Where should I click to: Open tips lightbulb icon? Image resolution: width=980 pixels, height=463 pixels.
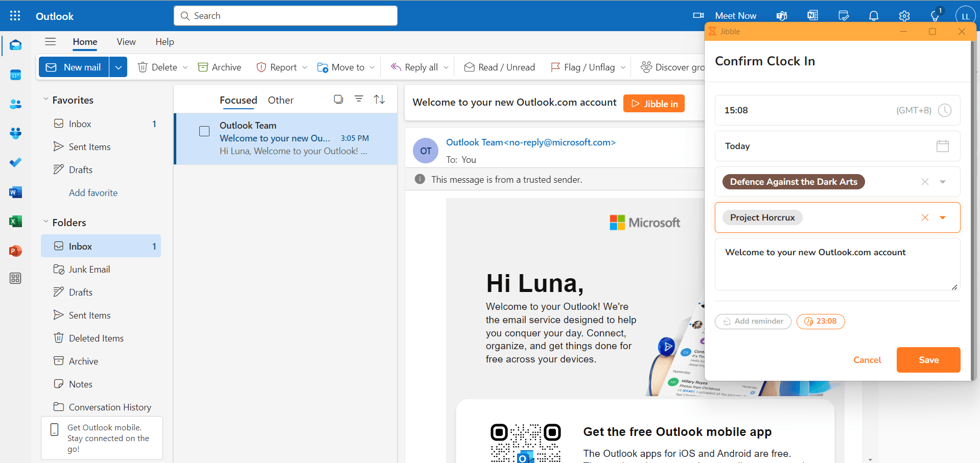tap(935, 16)
